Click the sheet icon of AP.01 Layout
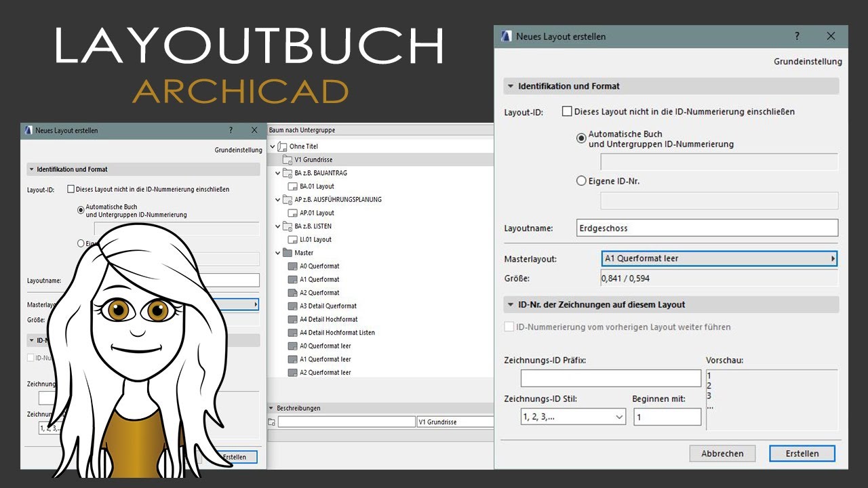Viewport: 868px width, 488px height. click(x=293, y=213)
